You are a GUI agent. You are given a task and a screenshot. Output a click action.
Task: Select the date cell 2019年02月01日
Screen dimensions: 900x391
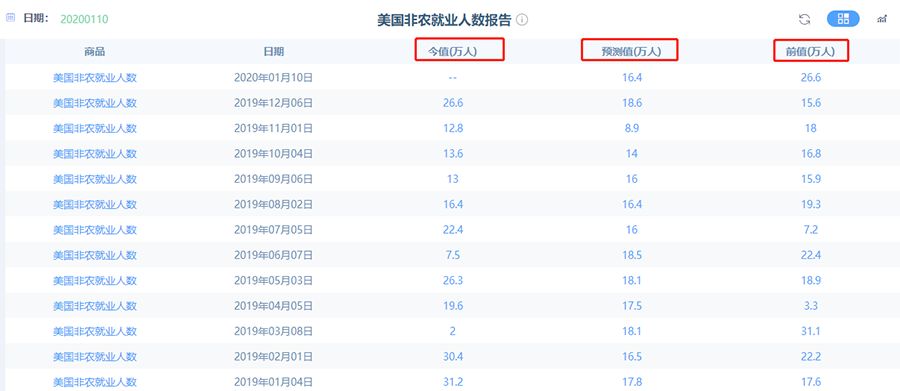coord(273,356)
